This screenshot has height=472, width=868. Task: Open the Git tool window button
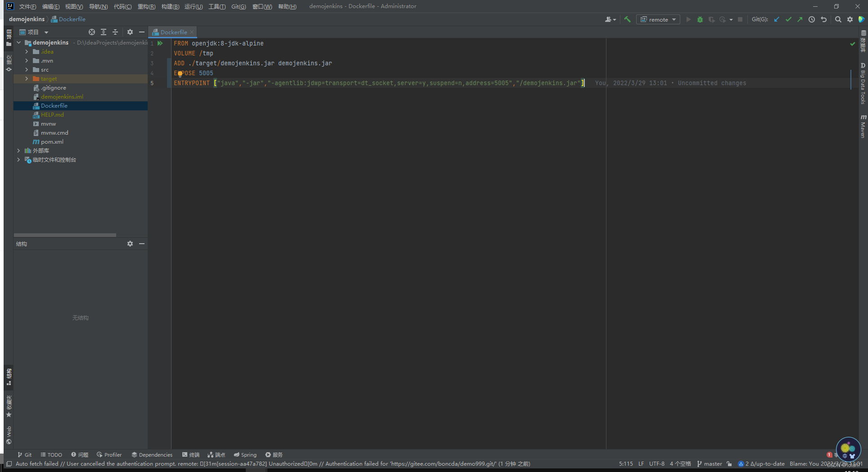point(24,454)
